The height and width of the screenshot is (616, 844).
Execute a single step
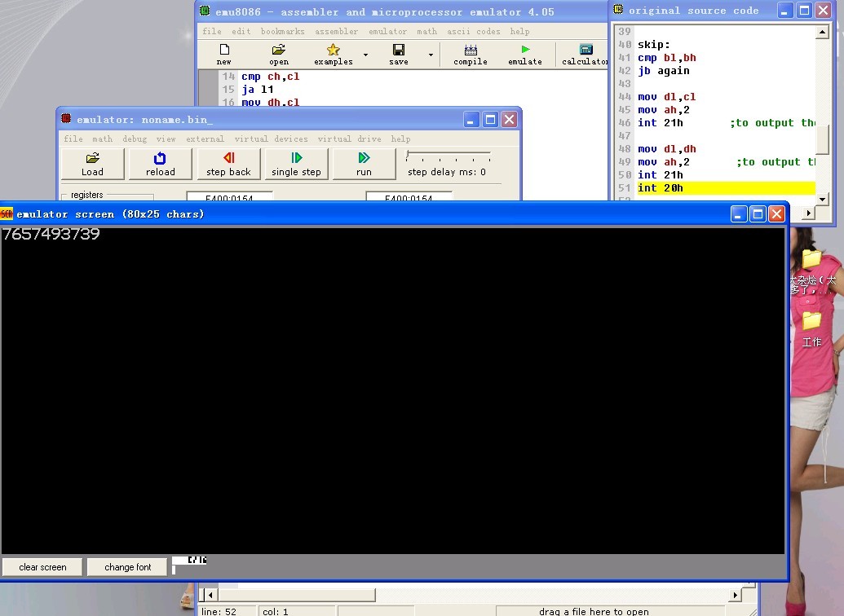point(296,164)
